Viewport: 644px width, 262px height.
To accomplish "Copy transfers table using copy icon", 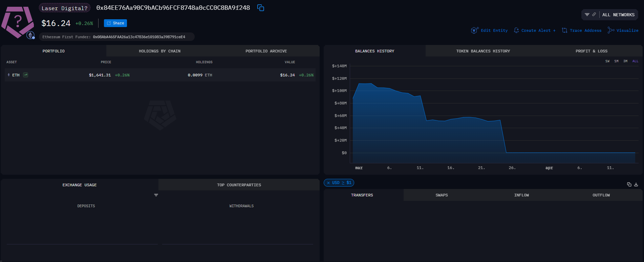I will pos(629,184).
